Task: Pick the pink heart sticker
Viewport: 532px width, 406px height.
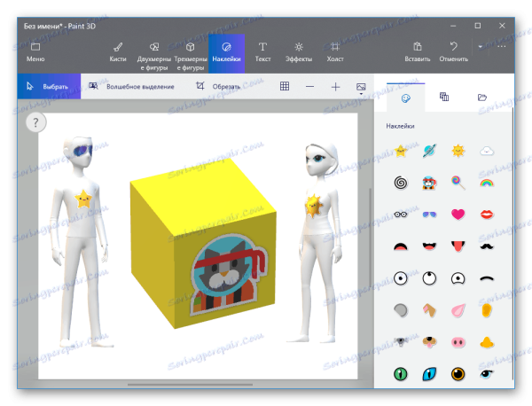Action: (x=458, y=215)
